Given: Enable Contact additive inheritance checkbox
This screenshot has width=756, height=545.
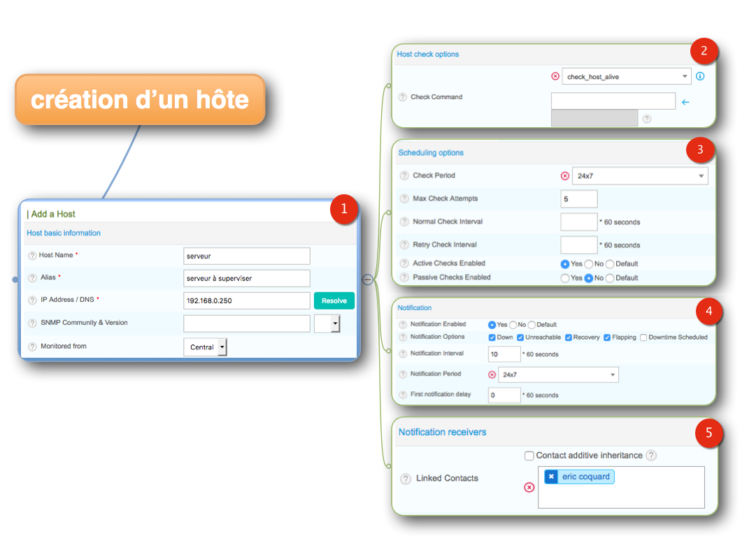Looking at the screenshot, I should point(529,456).
